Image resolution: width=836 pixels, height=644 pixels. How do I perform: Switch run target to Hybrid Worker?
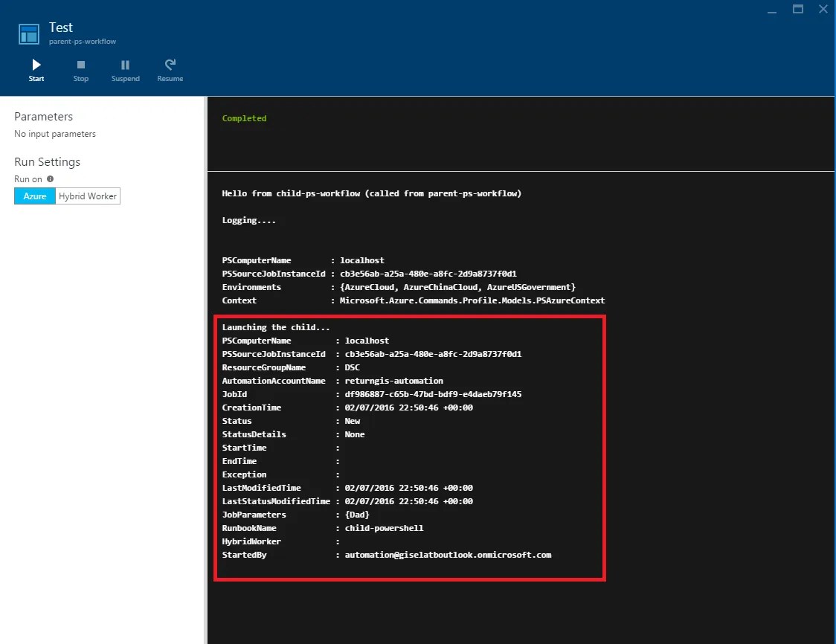tap(88, 196)
